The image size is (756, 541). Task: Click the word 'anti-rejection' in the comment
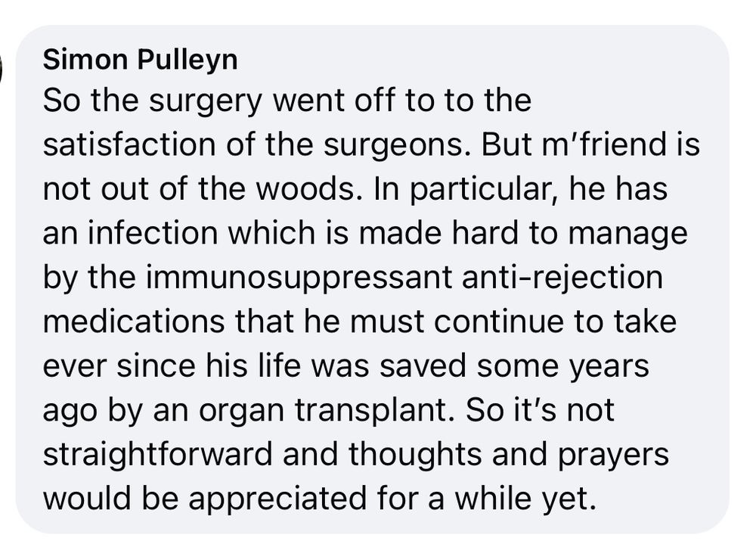tap(562, 279)
